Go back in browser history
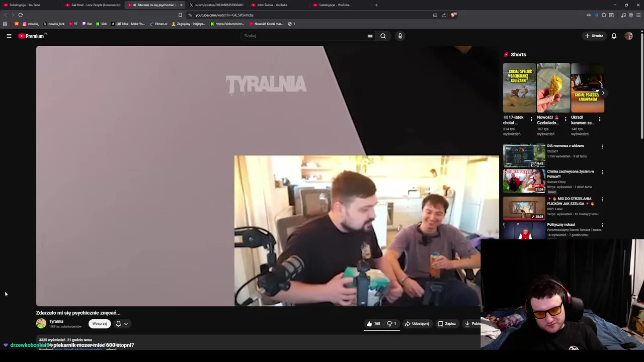This screenshot has height=362, width=644. 5,15
